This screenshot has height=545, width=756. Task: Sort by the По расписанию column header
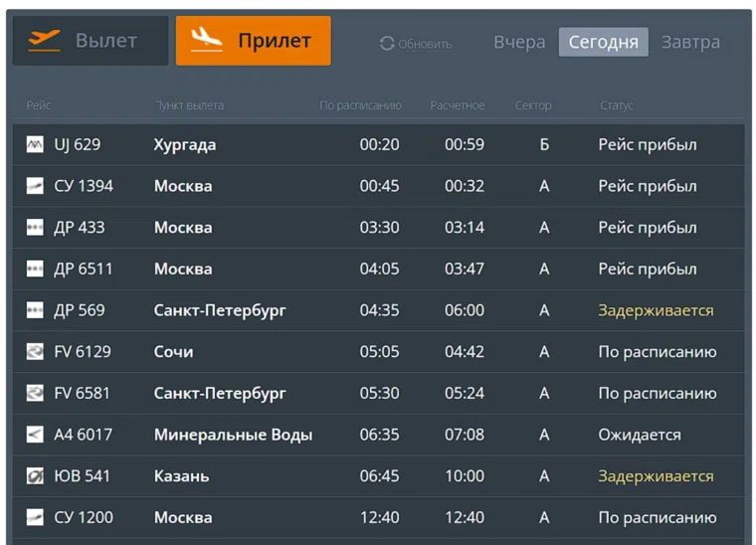(x=360, y=105)
